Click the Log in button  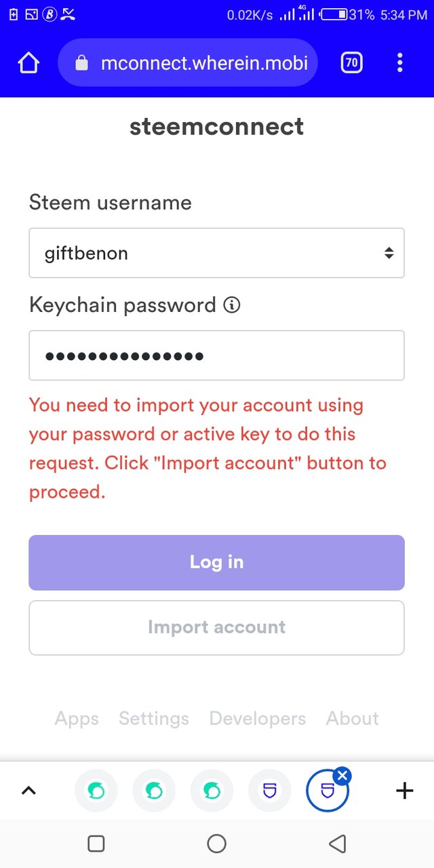pyautogui.click(x=216, y=562)
